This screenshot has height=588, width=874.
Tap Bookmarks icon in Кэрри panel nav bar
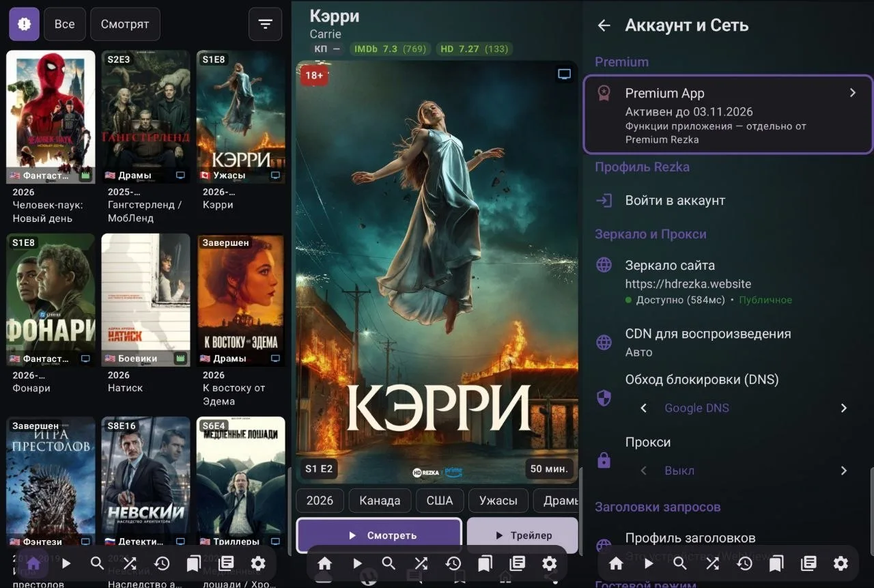click(485, 564)
